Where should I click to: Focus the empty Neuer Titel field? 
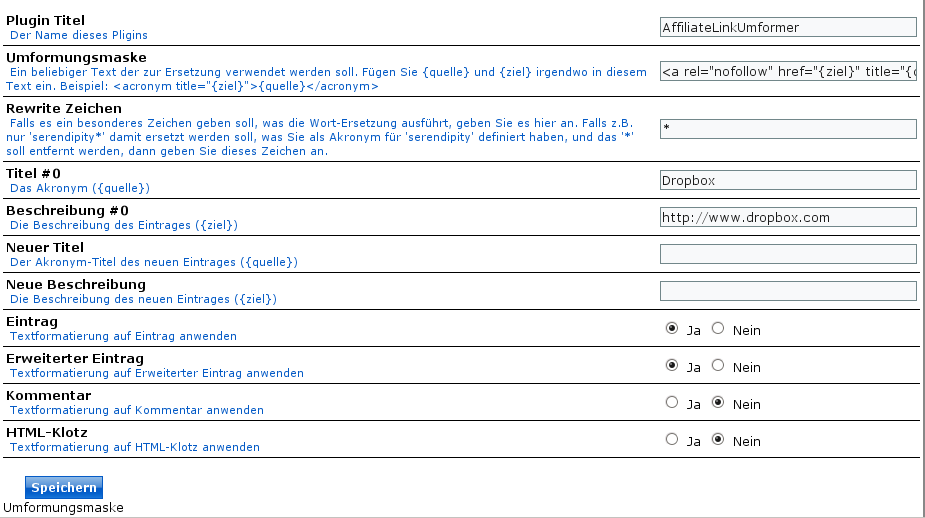coord(788,254)
